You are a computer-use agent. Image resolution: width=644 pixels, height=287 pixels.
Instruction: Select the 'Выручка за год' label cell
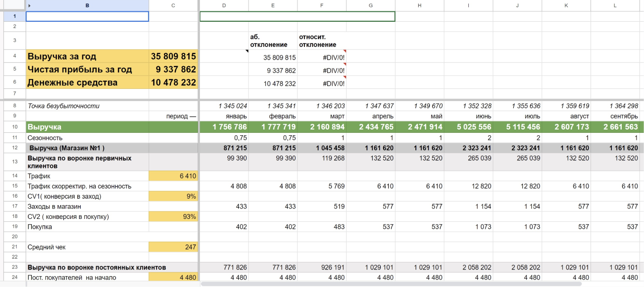click(x=87, y=56)
